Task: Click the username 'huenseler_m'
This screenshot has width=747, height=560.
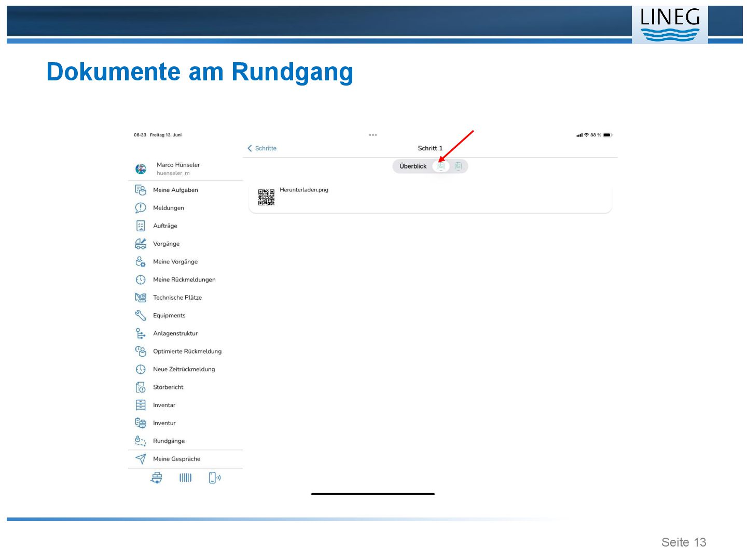Action: tap(173, 173)
